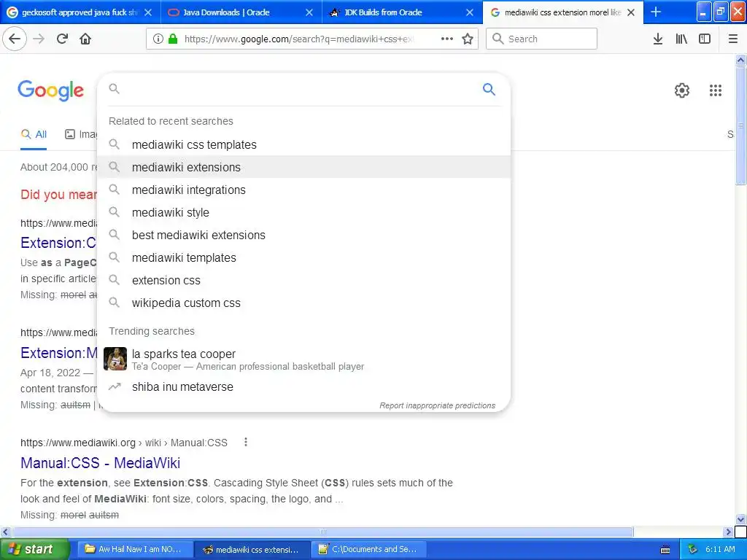This screenshot has height=560, width=747.
Task: Open the Firefox hamburger menu
Action: [733, 39]
